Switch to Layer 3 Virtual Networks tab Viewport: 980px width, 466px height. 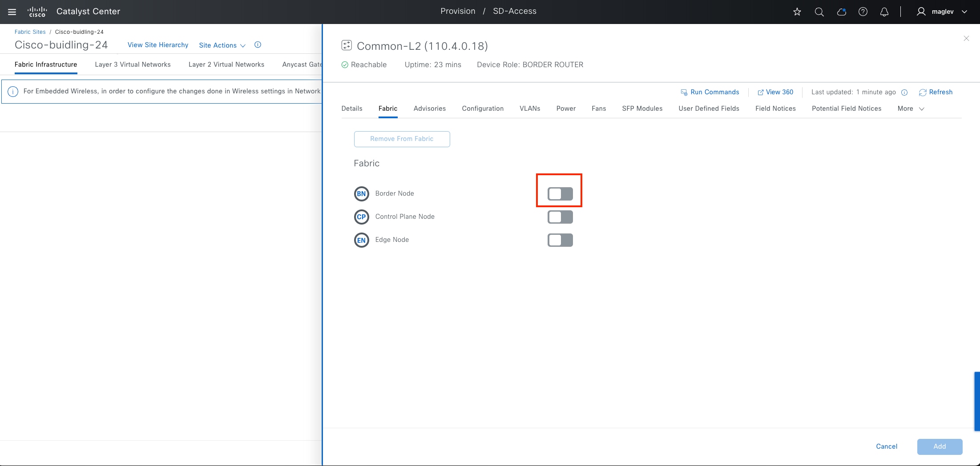pyautogui.click(x=133, y=64)
